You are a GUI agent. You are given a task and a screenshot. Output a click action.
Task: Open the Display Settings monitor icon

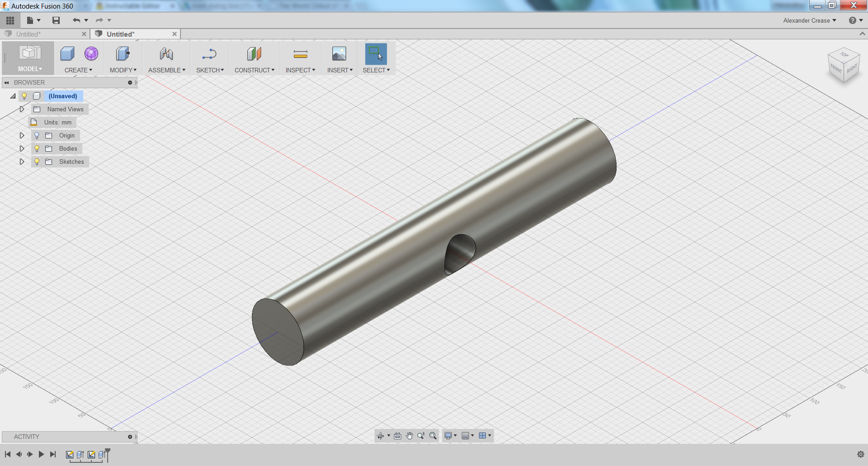point(448,436)
